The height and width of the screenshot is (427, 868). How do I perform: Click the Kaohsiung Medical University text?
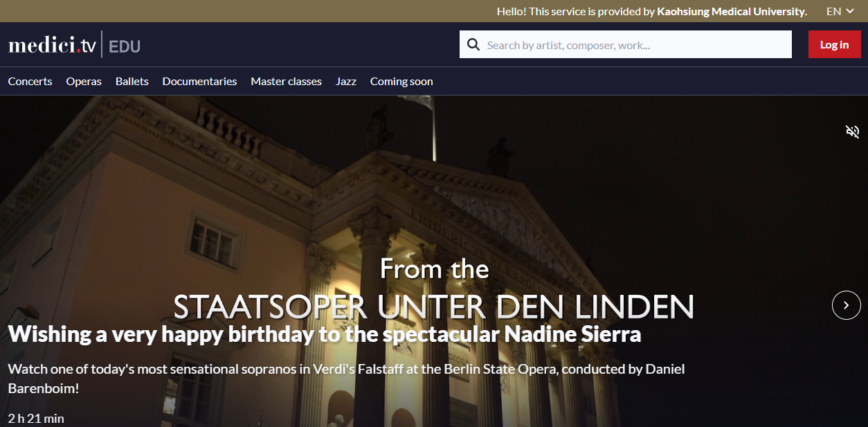pyautogui.click(x=732, y=11)
